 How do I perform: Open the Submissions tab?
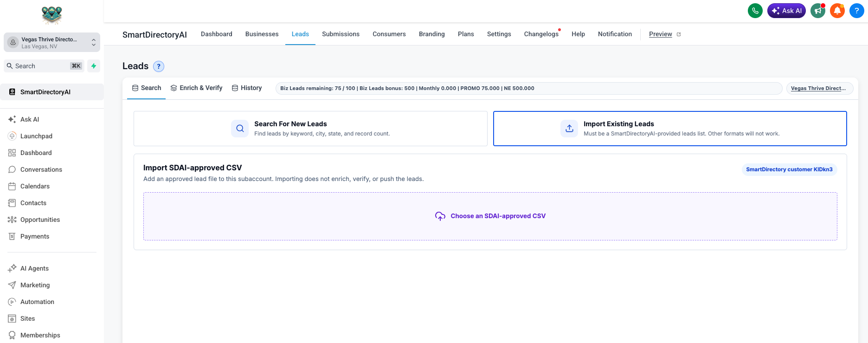pyautogui.click(x=341, y=34)
